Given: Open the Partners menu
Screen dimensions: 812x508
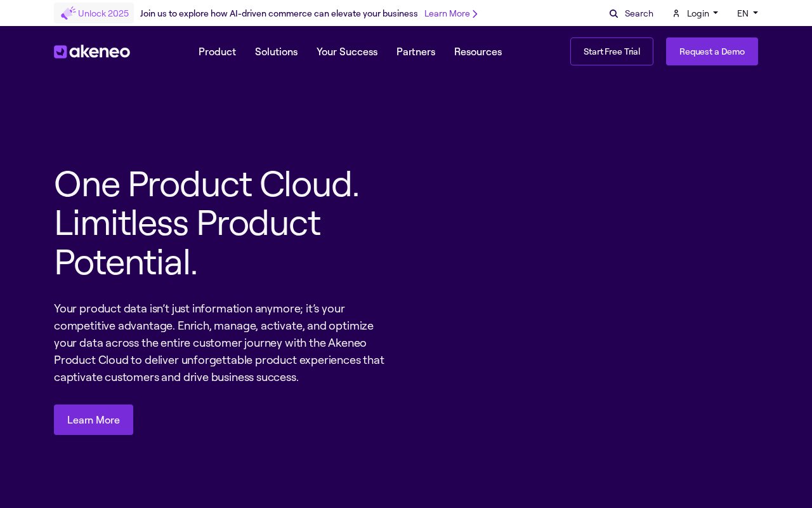Looking at the screenshot, I should pyautogui.click(x=416, y=51).
